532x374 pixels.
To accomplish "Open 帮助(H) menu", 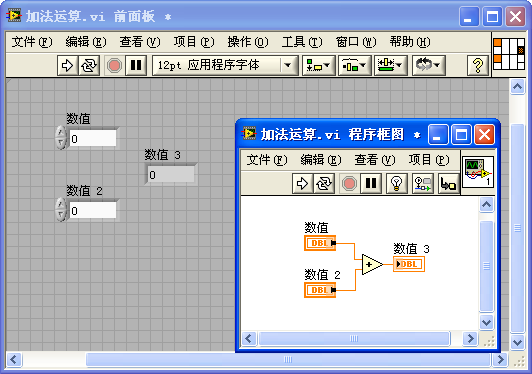I will pos(410,42).
